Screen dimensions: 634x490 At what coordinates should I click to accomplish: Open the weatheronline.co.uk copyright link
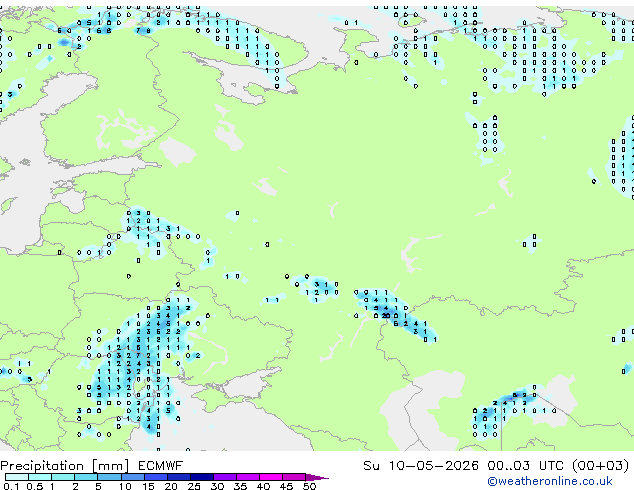coord(550,481)
